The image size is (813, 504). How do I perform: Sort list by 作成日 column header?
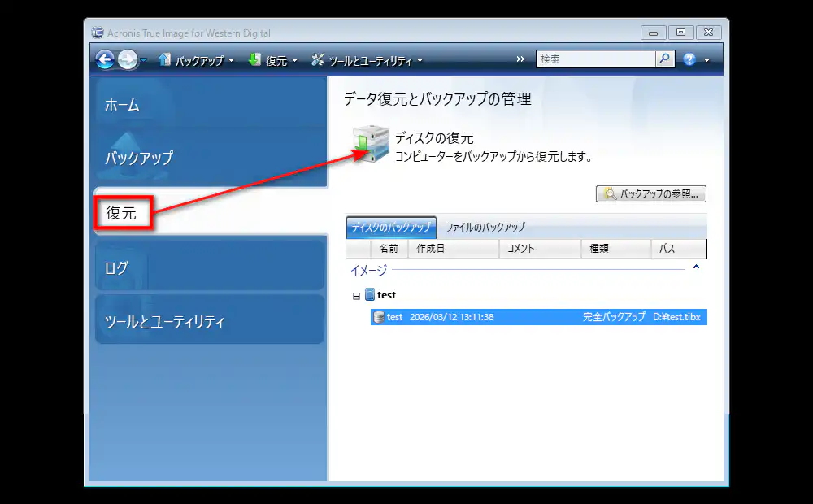click(431, 249)
